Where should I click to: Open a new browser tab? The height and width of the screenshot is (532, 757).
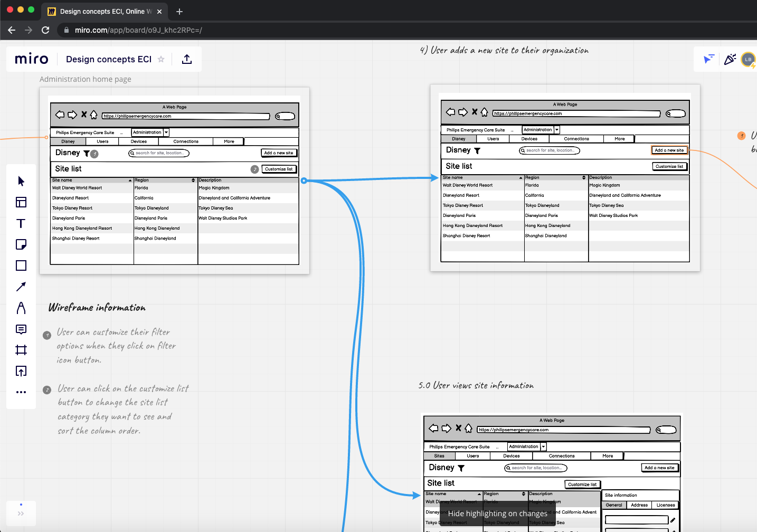[179, 11]
